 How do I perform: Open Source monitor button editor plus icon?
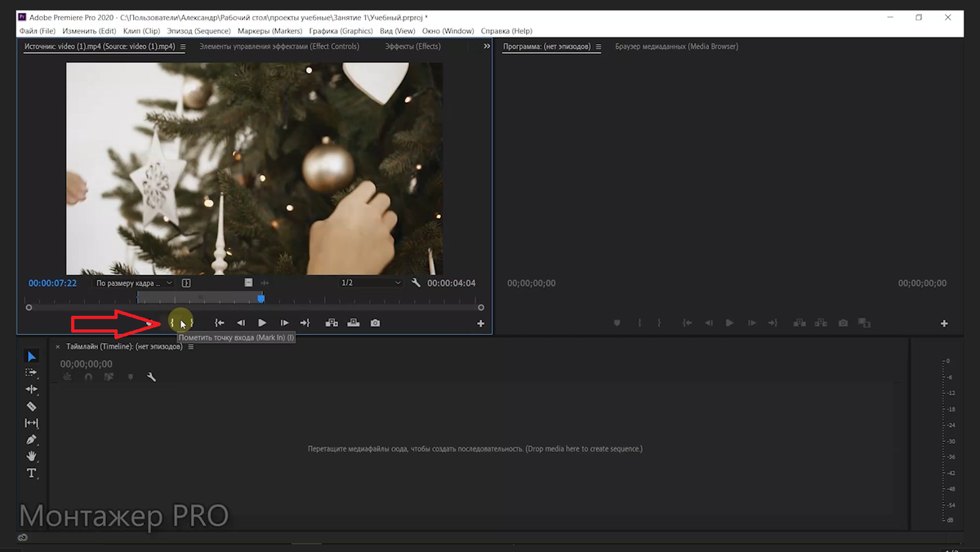(x=480, y=324)
